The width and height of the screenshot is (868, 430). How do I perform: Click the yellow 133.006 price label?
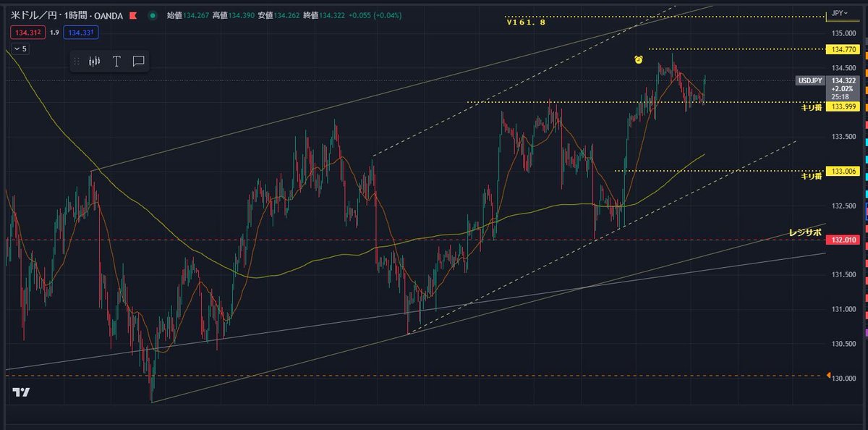pos(843,172)
